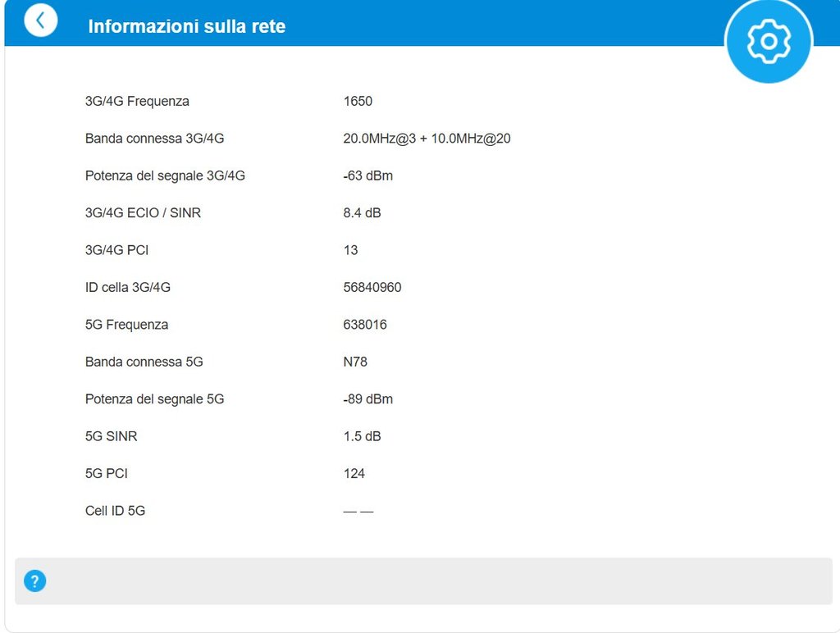The height and width of the screenshot is (633, 840).
Task: Select the '5G Frequenza' label
Action: pyautogui.click(x=126, y=325)
